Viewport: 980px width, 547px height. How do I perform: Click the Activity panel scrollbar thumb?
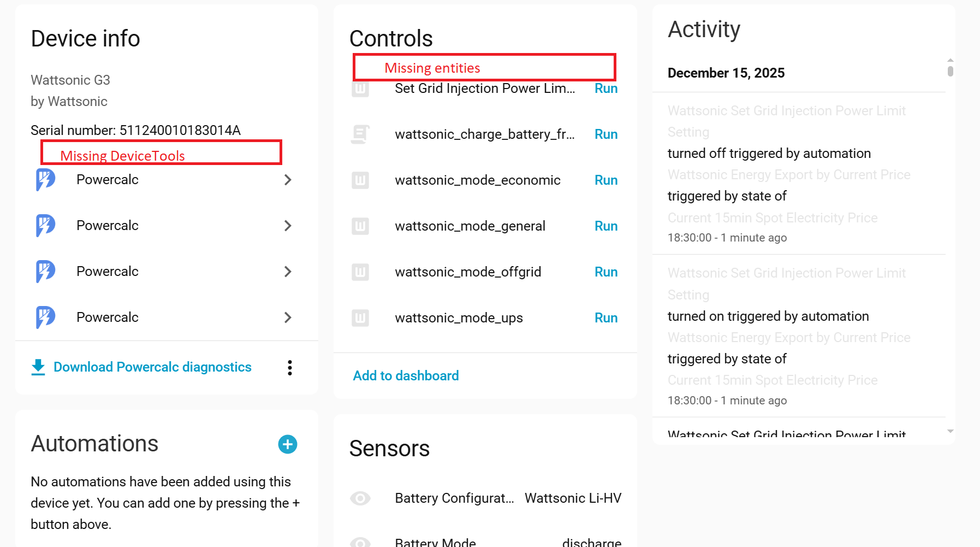click(x=951, y=71)
